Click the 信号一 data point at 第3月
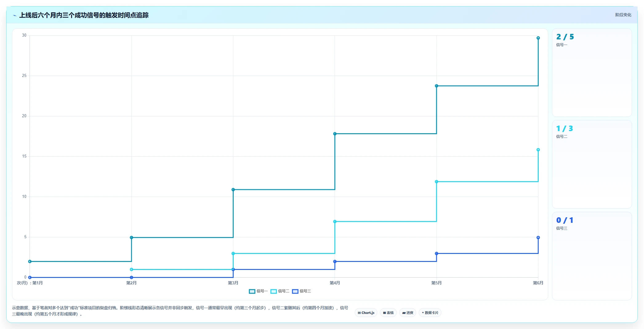 tap(233, 190)
